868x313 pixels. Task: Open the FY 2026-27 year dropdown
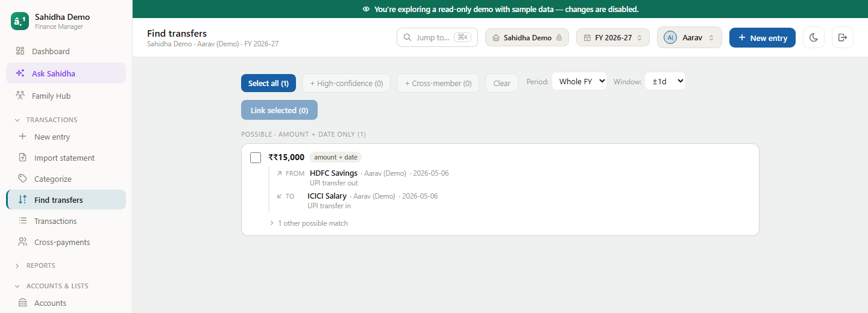(x=613, y=37)
